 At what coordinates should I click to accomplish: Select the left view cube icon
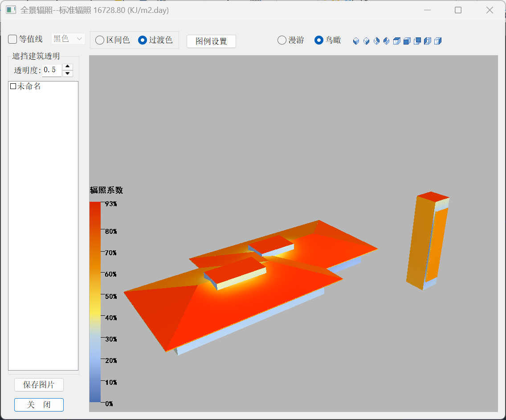pos(428,41)
